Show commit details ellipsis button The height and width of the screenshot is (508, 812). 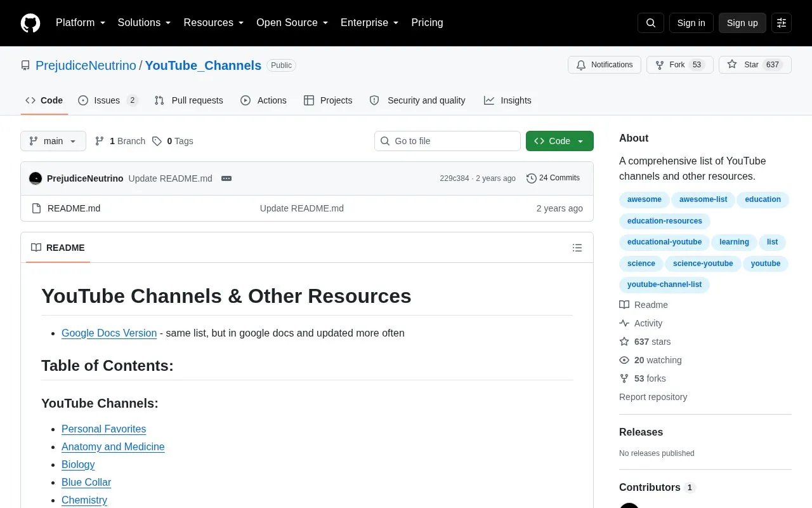pyautogui.click(x=226, y=178)
